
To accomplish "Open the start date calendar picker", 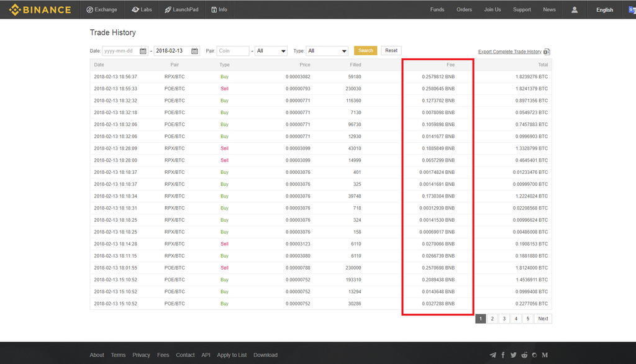I will (143, 51).
